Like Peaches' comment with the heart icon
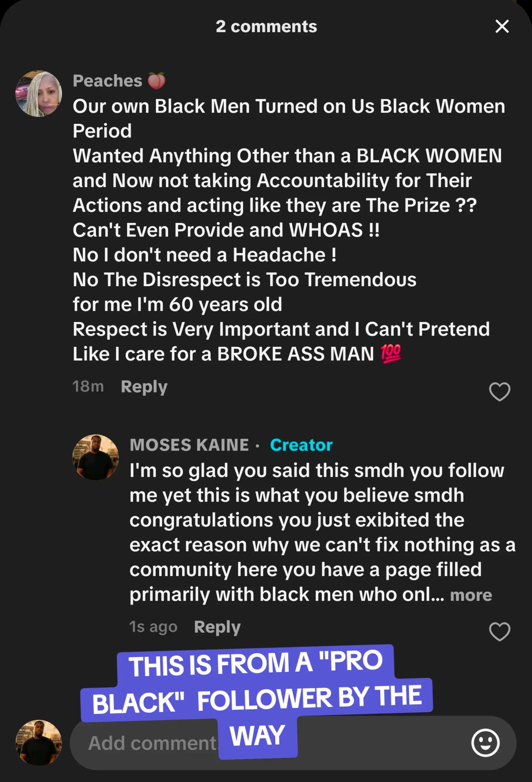The image size is (532, 782). [500, 392]
